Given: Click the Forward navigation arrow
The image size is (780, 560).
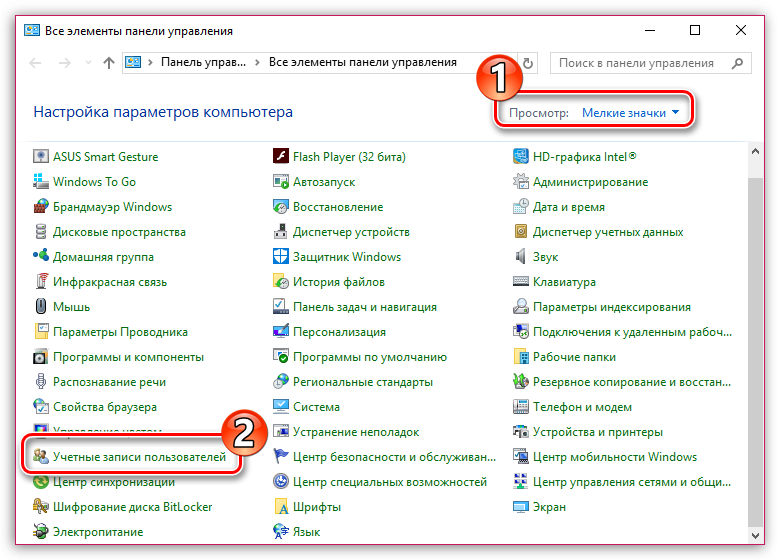Looking at the screenshot, I should point(65,63).
